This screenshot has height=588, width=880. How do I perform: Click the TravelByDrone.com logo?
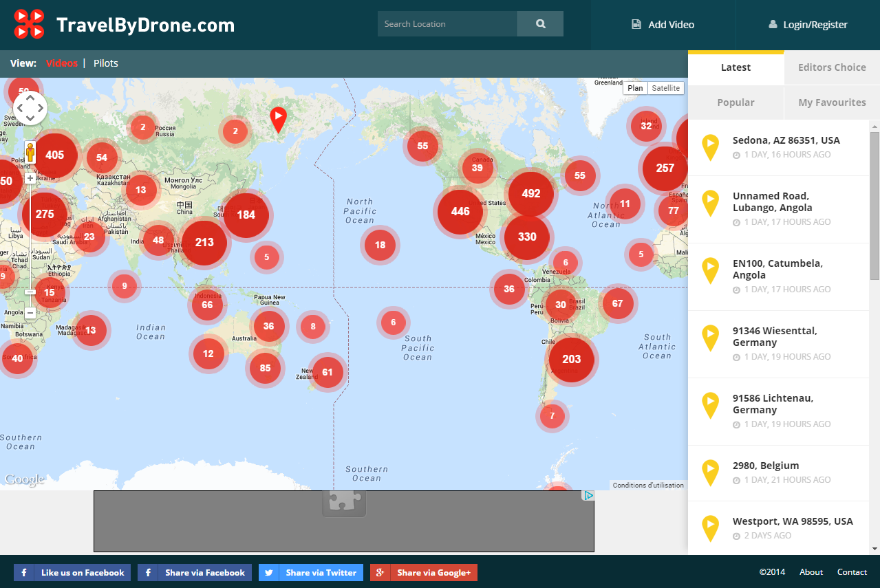[125, 25]
